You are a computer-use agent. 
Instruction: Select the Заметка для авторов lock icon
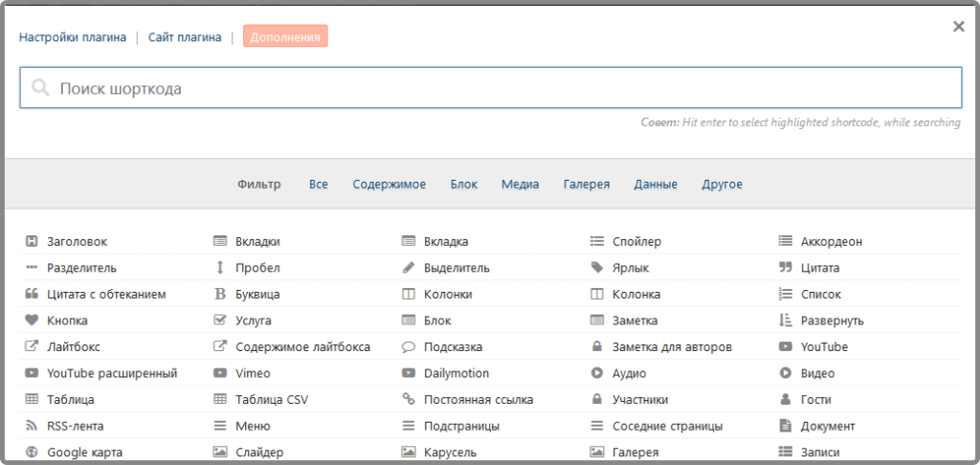[x=597, y=347]
